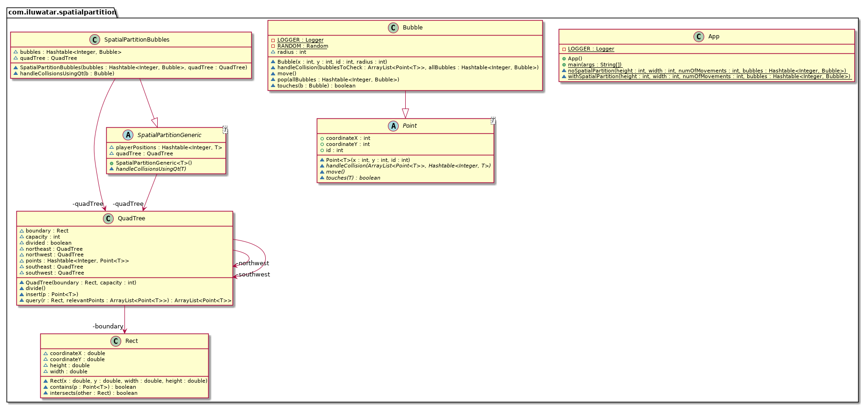868x407 pixels.
Task: Select the QuadTree class circled C icon
Action: (x=108, y=218)
